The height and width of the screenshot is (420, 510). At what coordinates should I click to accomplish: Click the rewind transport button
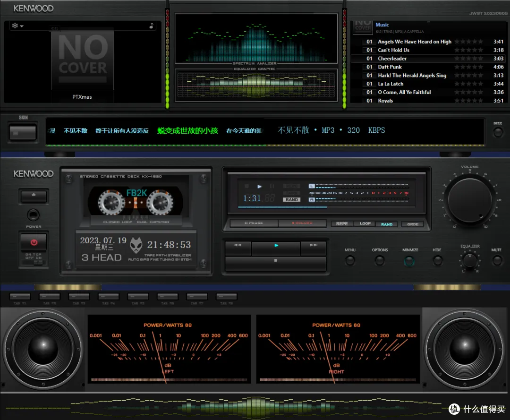238,248
